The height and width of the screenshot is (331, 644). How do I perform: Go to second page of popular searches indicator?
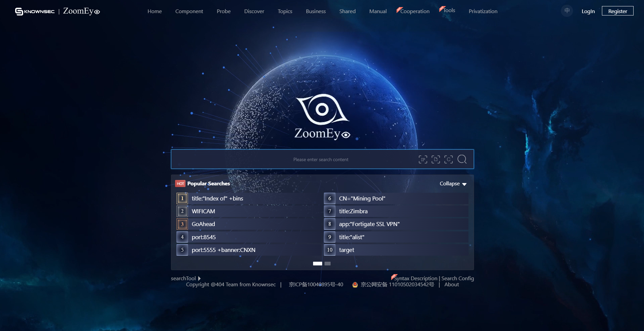(328, 264)
